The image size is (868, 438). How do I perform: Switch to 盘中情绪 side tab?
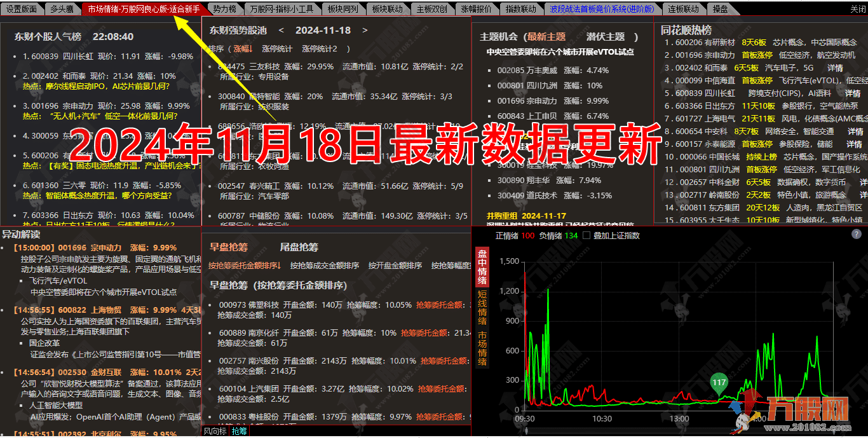(482, 267)
